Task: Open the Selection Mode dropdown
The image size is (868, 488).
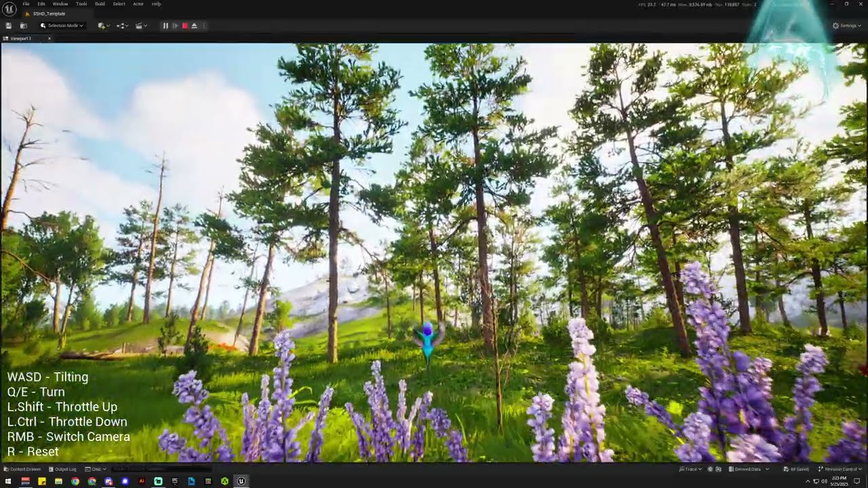Action: point(62,26)
